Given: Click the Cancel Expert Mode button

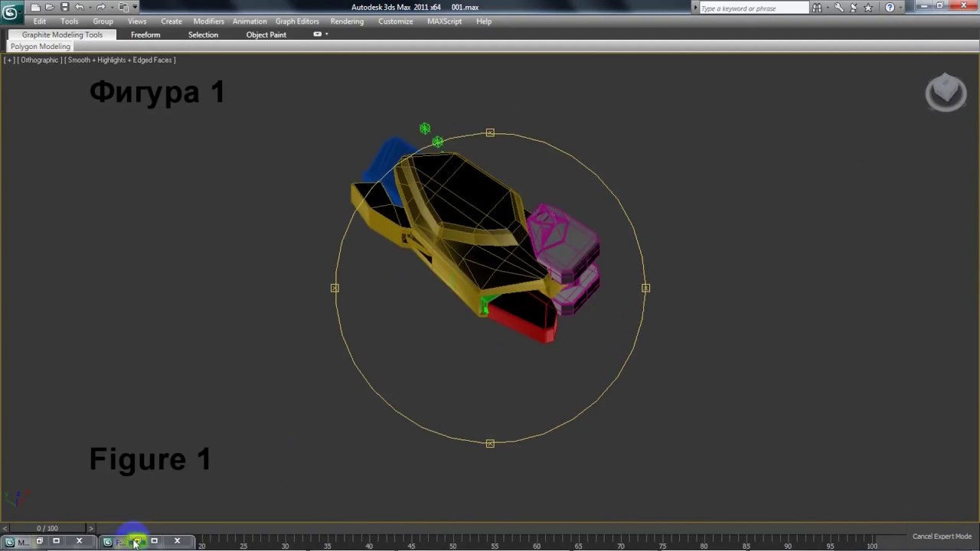Looking at the screenshot, I should 942,536.
